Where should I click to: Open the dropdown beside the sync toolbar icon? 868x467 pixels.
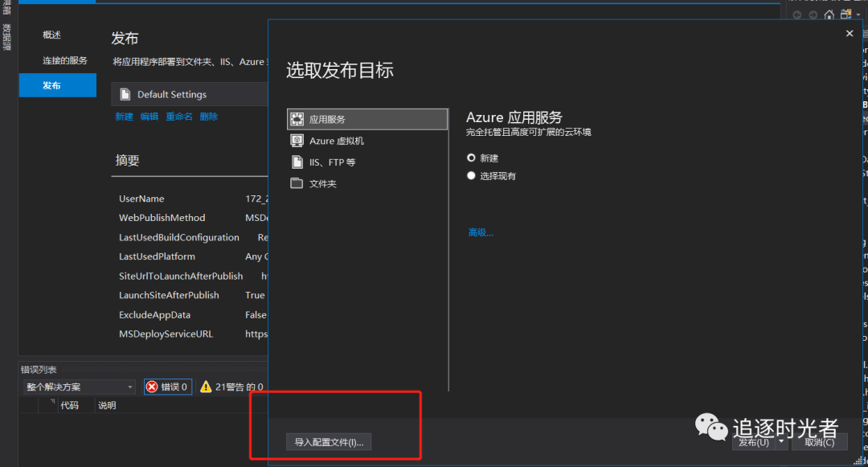tap(857, 14)
